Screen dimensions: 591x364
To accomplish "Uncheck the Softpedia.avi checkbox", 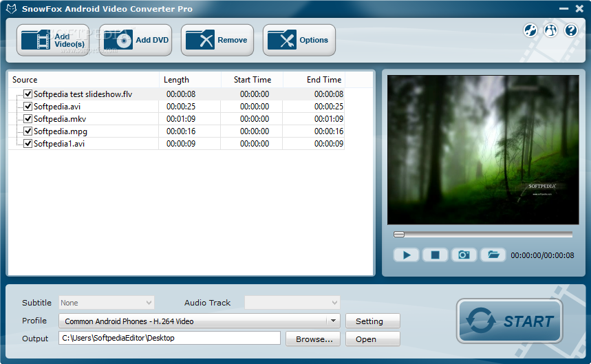I will (x=28, y=106).
